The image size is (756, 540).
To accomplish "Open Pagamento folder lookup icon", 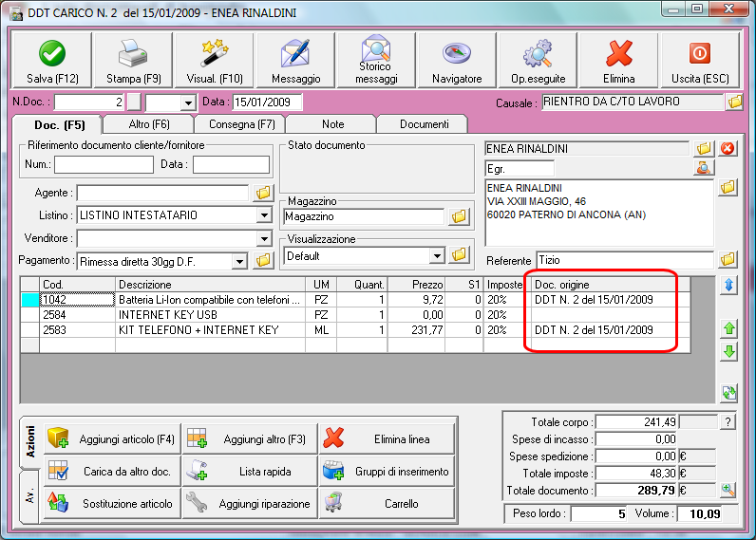I will 263,261.
